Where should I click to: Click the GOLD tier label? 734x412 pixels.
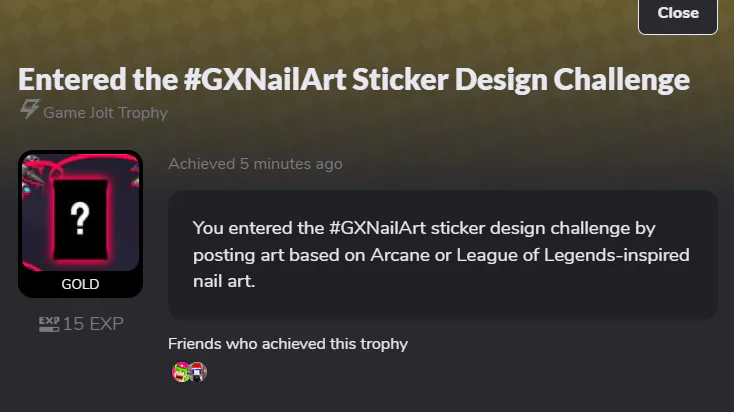(x=80, y=284)
